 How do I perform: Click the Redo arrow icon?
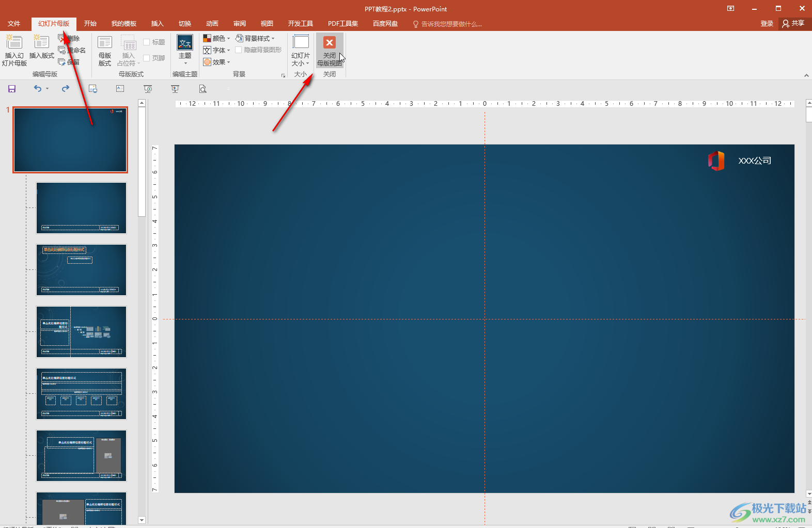(x=66, y=89)
